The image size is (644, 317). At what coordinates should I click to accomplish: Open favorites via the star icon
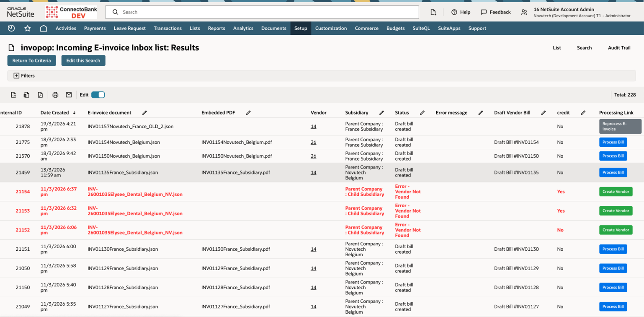pyautogui.click(x=27, y=28)
